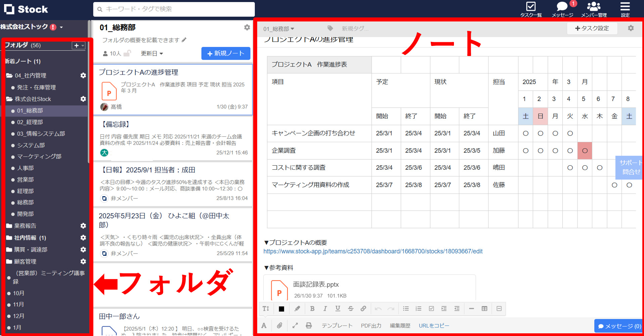Toggle italic formatting
This screenshot has width=644, height=336.
325,309
